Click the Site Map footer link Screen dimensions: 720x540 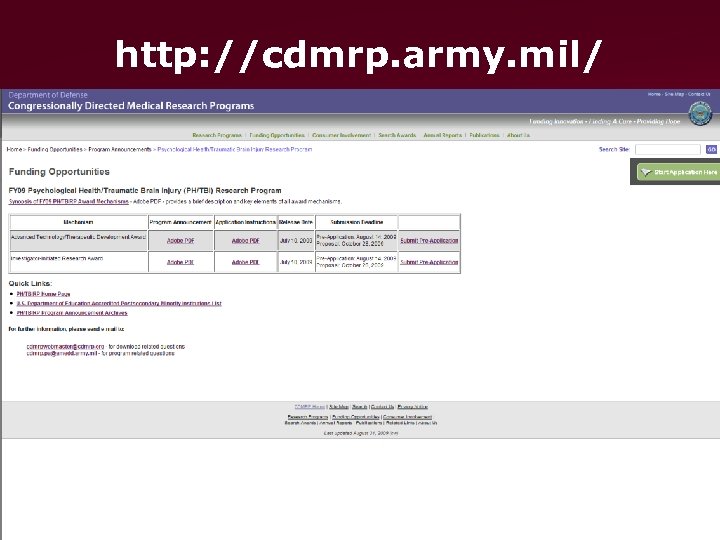click(339, 407)
